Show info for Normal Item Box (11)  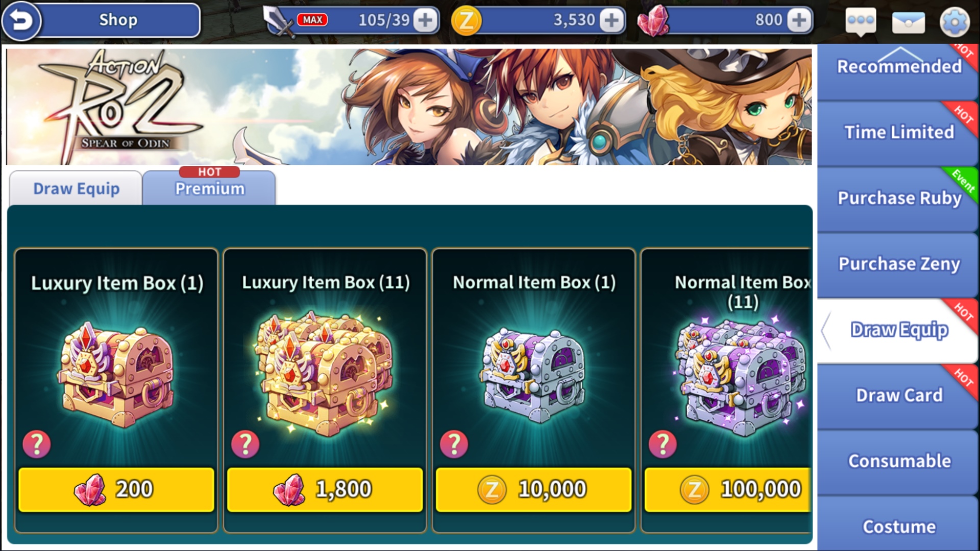(663, 444)
